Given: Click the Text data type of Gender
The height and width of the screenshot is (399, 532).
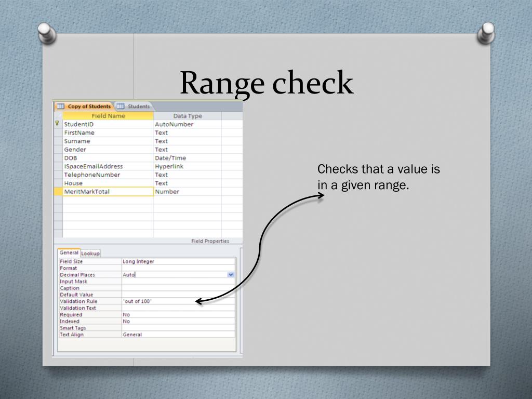Looking at the screenshot, I should (187, 150).
